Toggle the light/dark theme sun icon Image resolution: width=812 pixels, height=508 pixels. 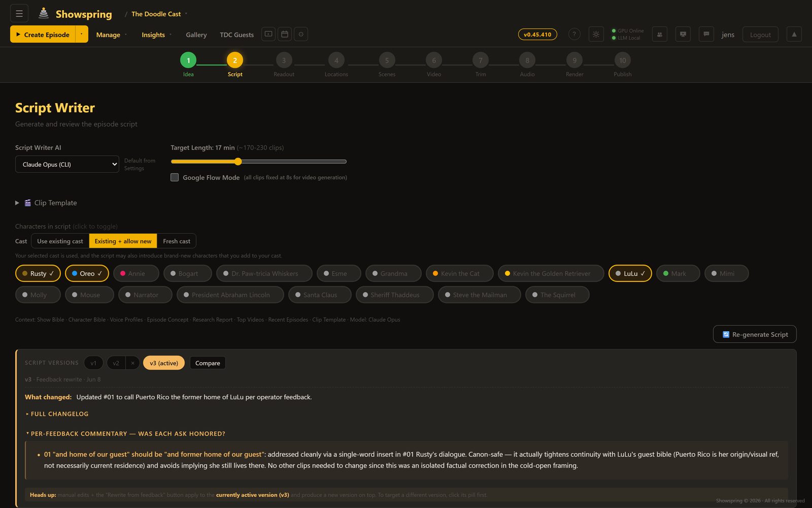click(596, 34)
